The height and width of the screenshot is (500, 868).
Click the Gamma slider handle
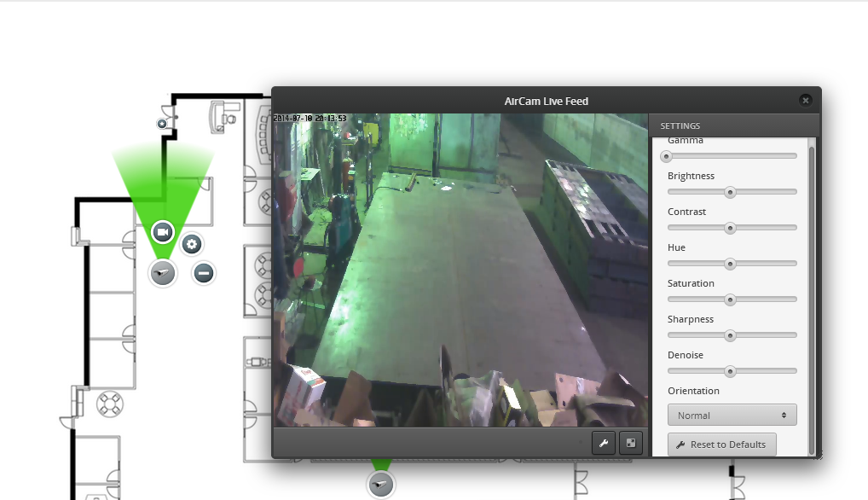[x=667, y=156]
